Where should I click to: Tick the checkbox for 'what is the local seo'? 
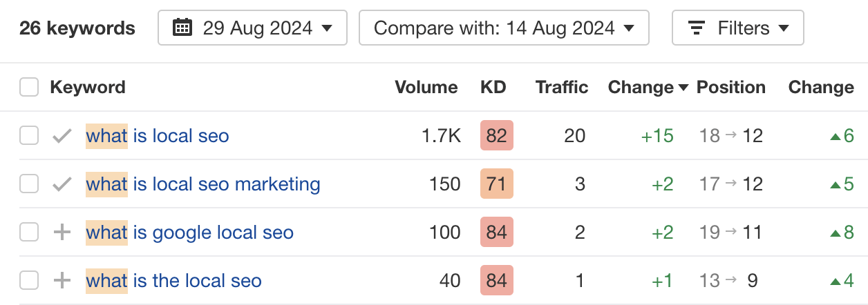point(29,281)
